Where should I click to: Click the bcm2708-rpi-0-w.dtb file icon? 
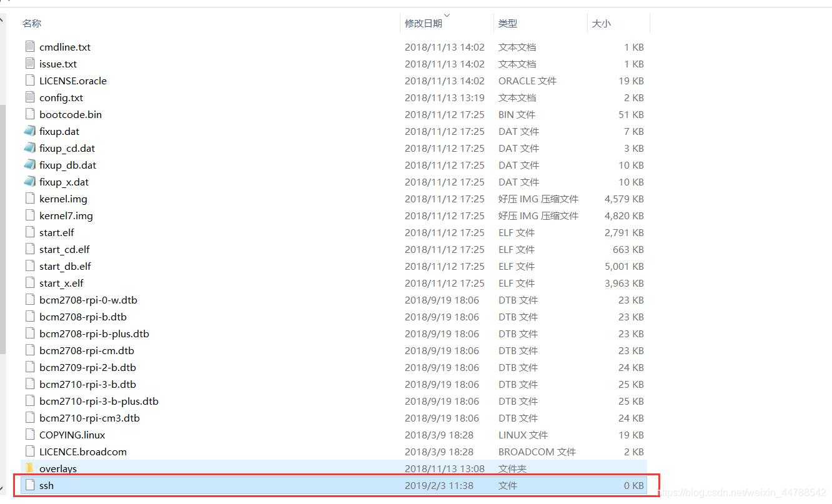(x=30, y=299)
